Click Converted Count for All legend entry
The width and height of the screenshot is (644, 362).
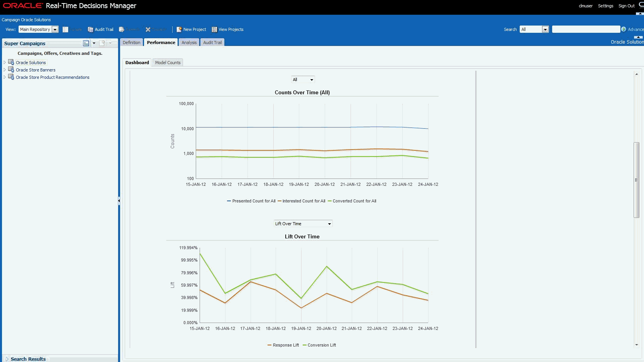pyautogui.click(x=352, y=201)
